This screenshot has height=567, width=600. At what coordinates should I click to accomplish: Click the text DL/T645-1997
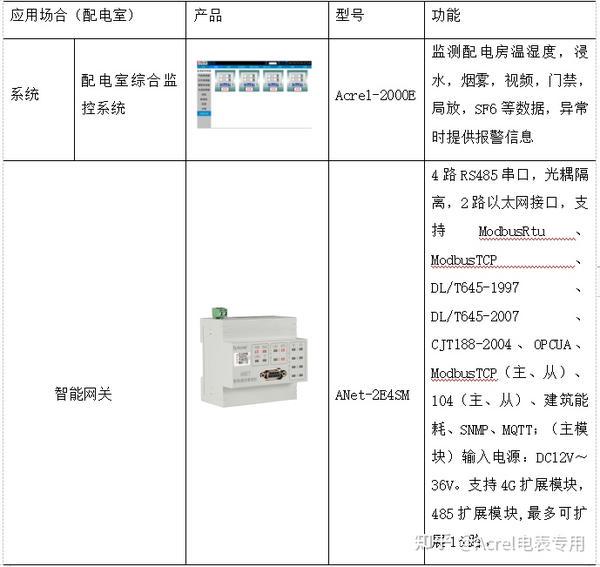point(475,288)
